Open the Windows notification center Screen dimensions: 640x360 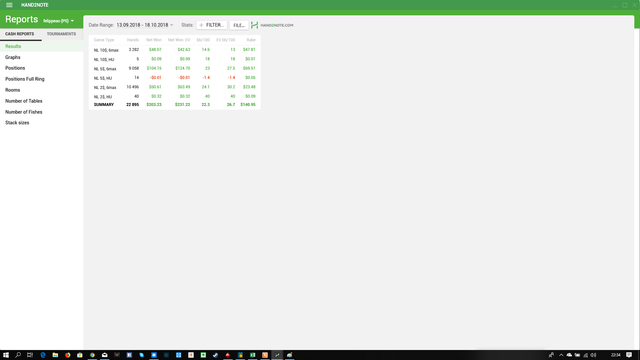click(629, 355)
